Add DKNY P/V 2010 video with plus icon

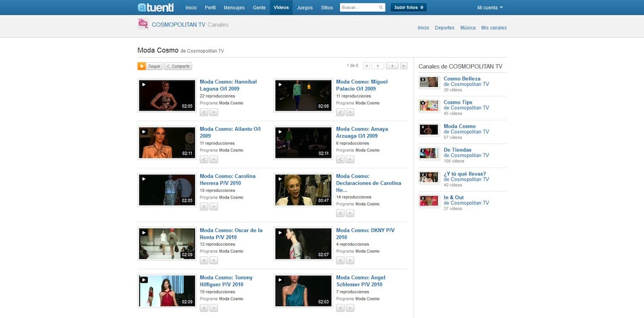350,260
